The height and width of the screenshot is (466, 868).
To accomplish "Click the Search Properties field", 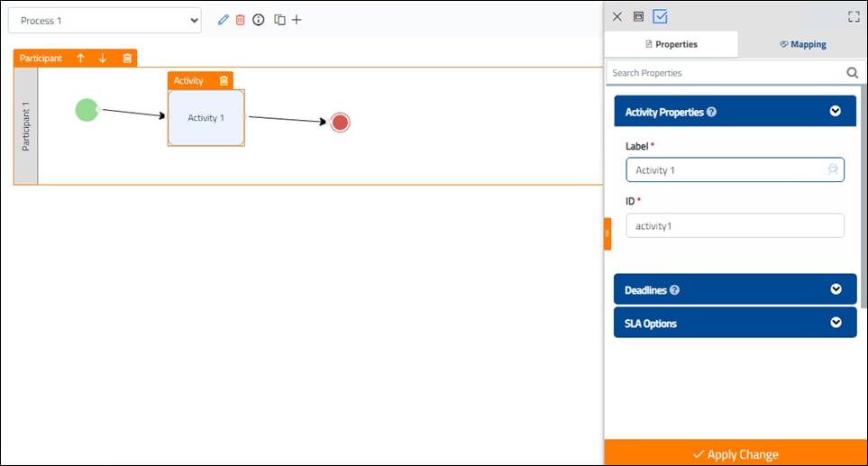I will tap(726, 72).
